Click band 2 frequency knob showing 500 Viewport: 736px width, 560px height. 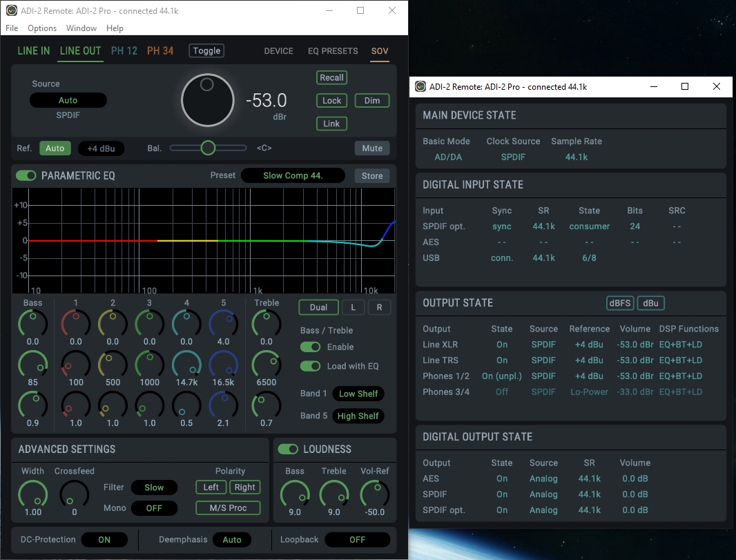113,364
